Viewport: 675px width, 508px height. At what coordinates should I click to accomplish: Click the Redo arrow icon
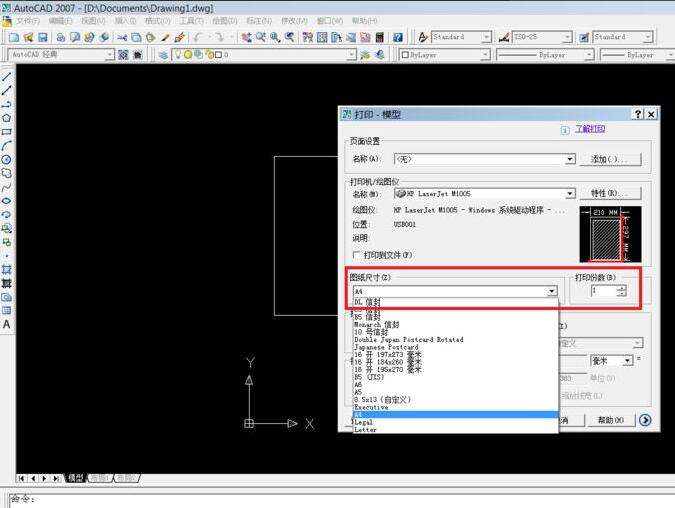[219, 37]
